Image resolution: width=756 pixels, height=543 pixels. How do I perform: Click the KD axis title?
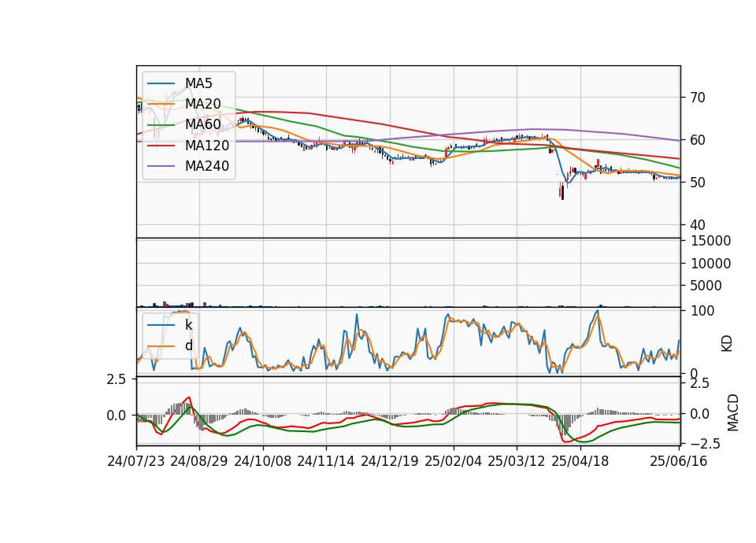(727, 344)
